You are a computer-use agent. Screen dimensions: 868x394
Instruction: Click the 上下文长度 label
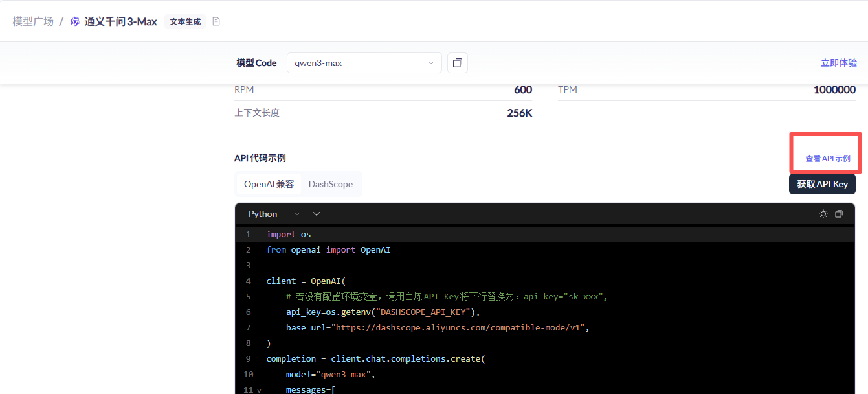[257, 113]
